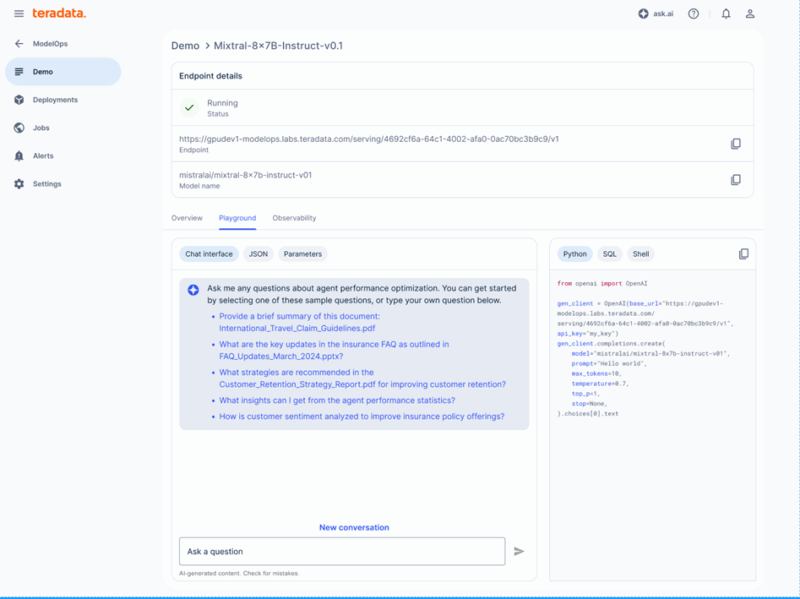800x599 pixels.
Task: Switch to the Observability tab
Action: (x=294, y=218)
